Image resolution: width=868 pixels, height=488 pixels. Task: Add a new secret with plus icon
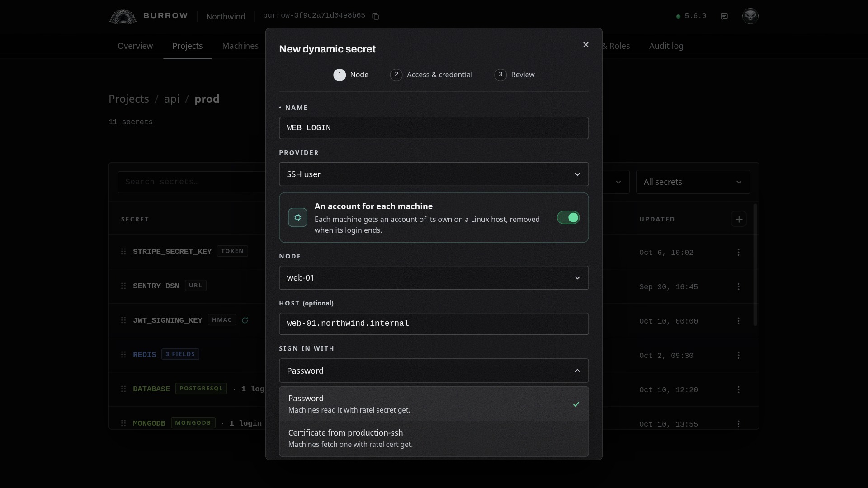(x=739, y=219)
